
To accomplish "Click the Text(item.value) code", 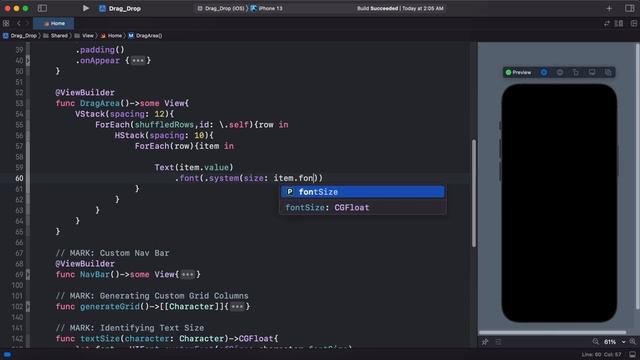I will 194,167.
